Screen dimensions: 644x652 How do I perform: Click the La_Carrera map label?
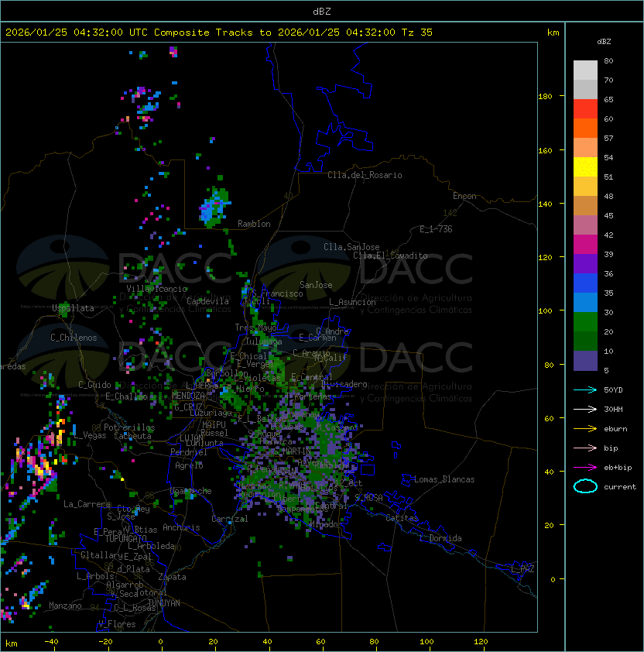click(87, 504)
